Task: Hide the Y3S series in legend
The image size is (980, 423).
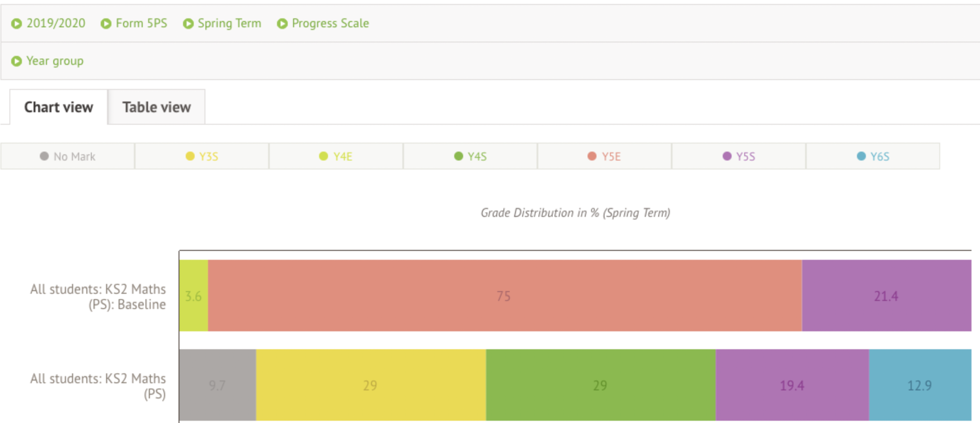Action: pyautogui.click(x=202, y=157)
